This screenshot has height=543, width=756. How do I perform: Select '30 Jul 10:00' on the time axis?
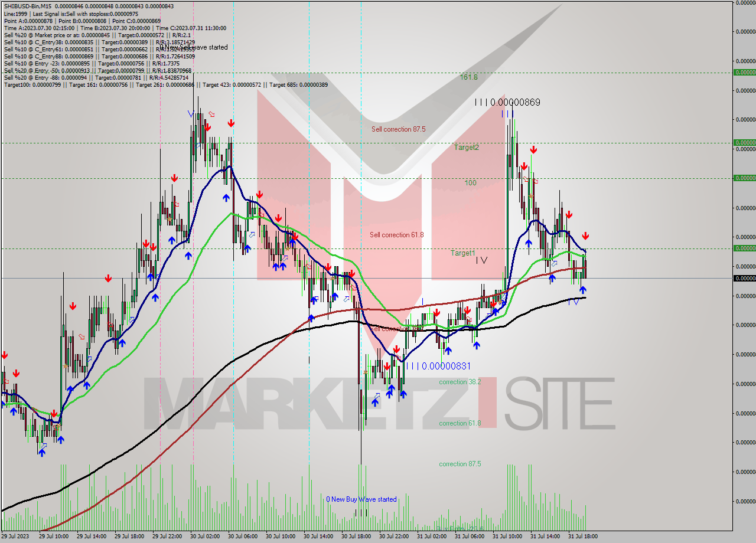coord(281,537)
